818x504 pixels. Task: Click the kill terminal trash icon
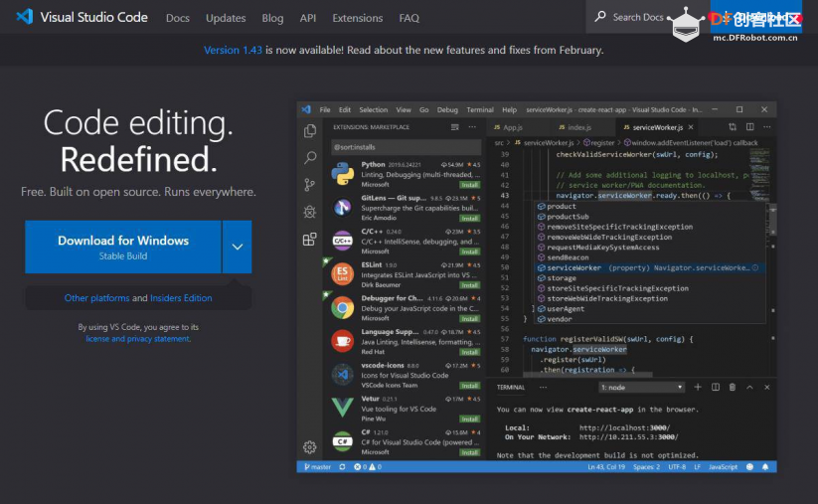(733, 387)
